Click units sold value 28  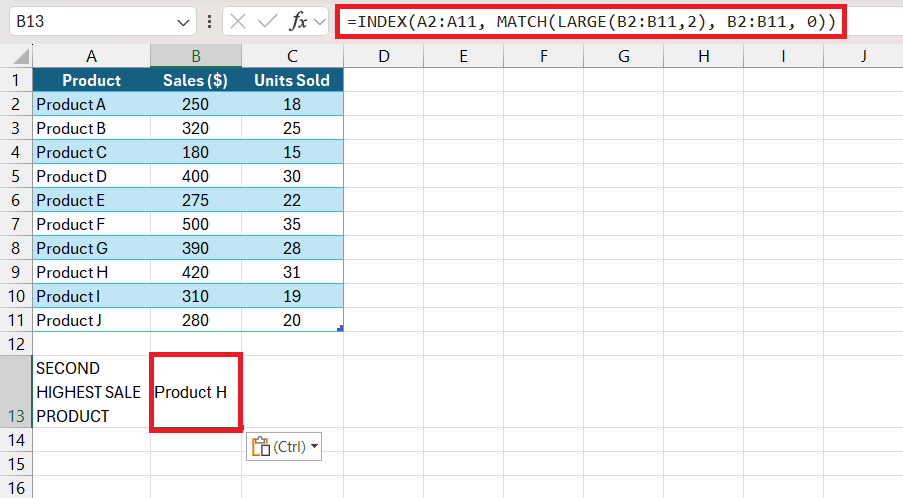coord(293,248)
